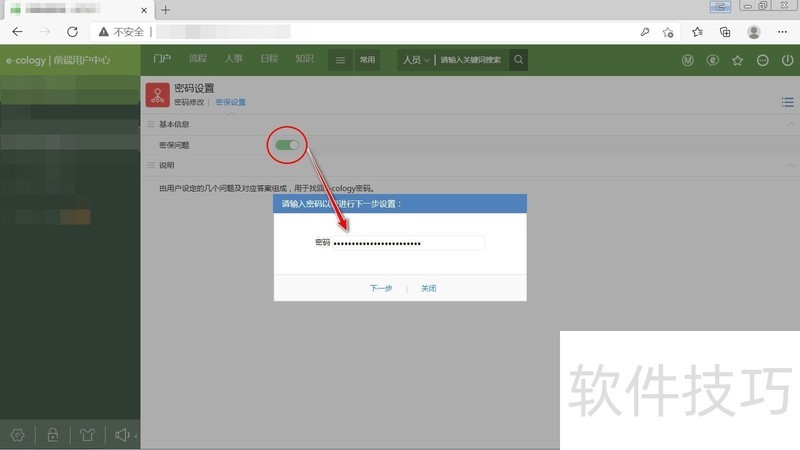Open the hamburger menu beside 常用
The height and width of the screenshot is (450, 800).
pos(340,60)
